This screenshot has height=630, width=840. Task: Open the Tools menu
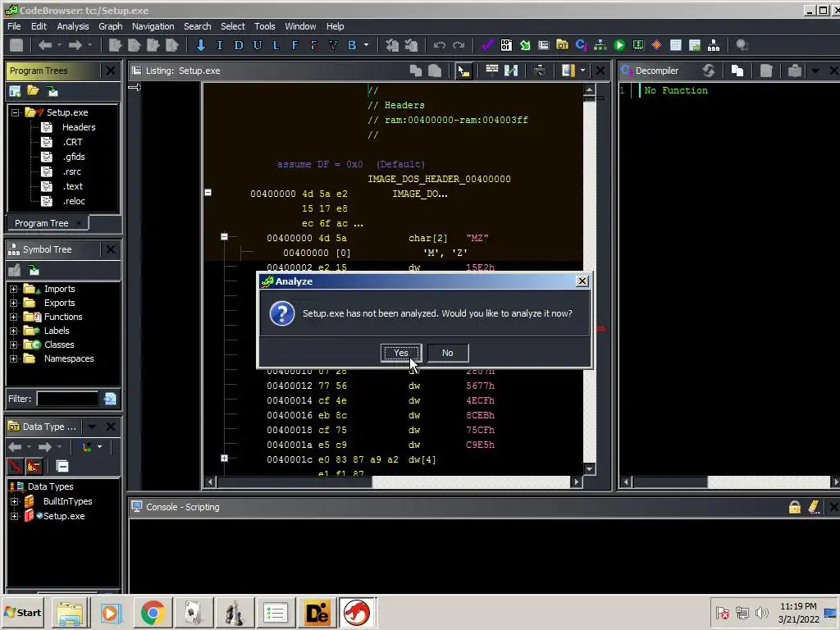click(x=265, y=26)
